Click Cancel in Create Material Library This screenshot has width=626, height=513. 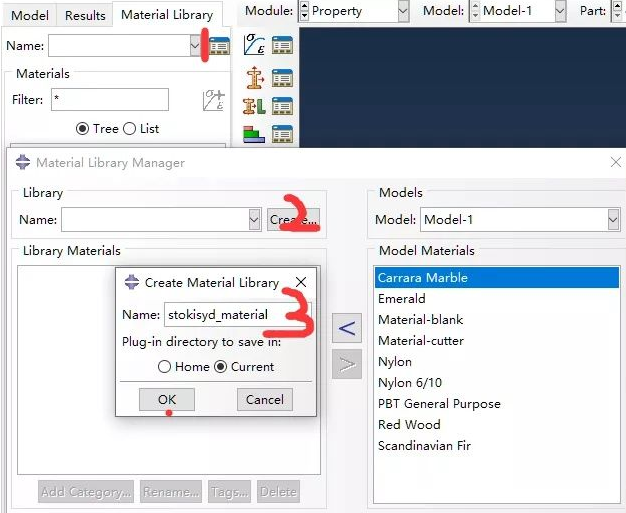tap(264, 400)
